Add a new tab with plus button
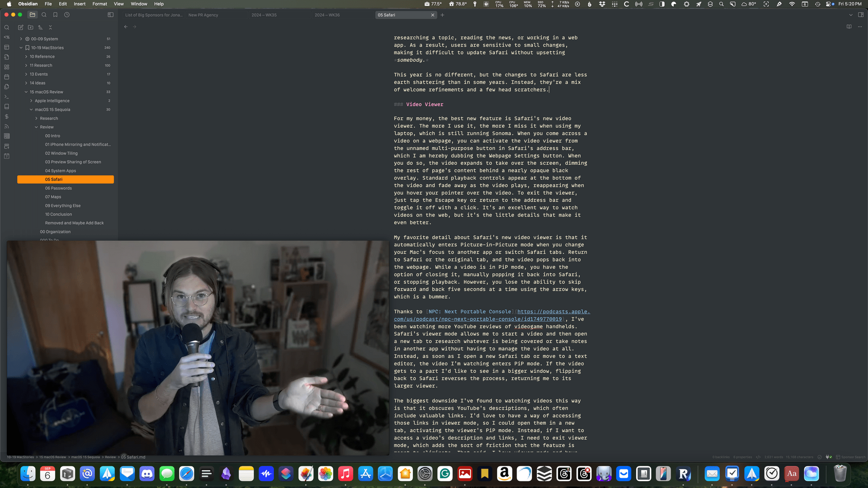868x488 pixels. point(442,15)
